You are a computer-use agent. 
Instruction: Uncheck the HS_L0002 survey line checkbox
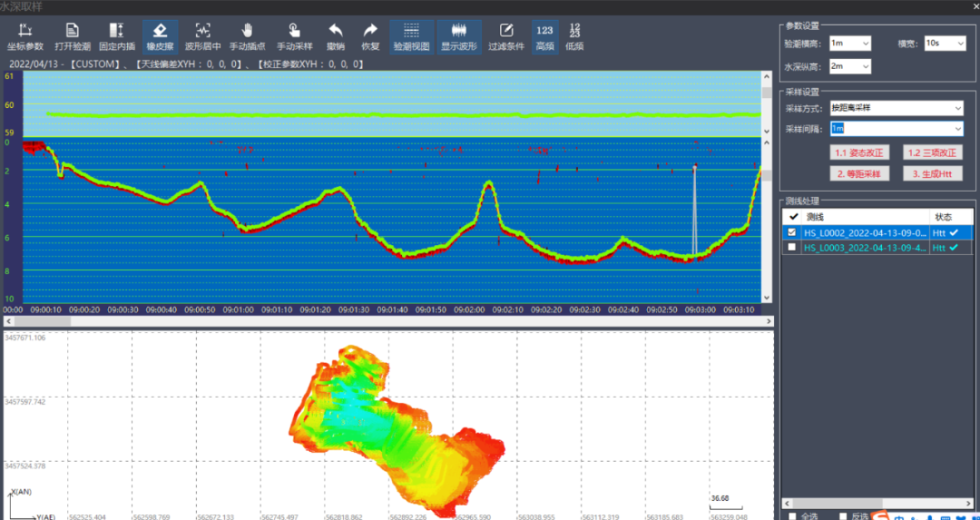click(793, 232)
